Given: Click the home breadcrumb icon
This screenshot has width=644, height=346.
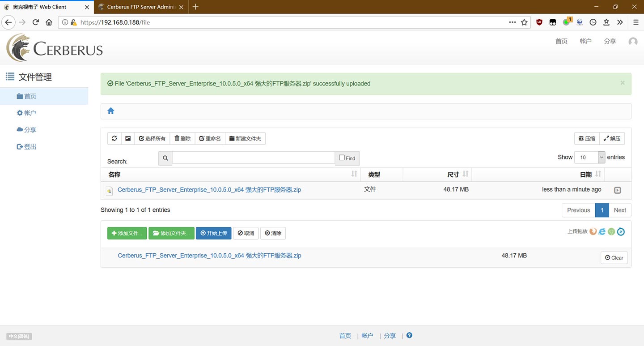Looking at the screenshot, I should (111, 111).
